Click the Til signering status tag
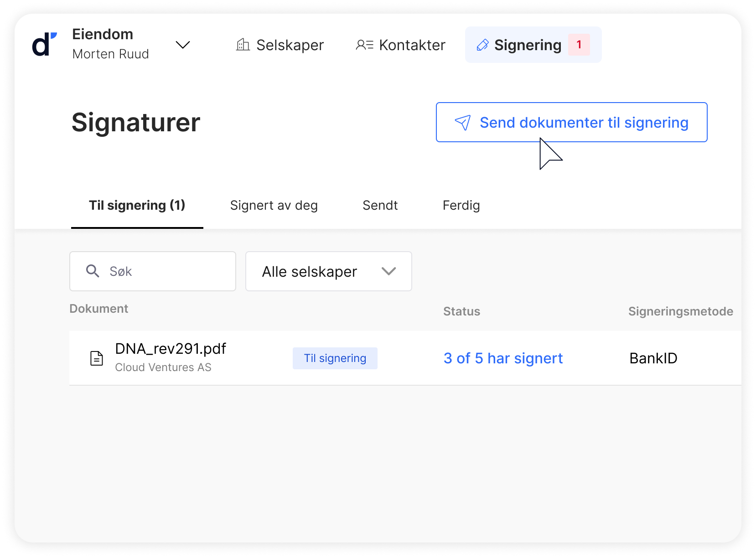 pyautogui.click(x=335, y=358)
